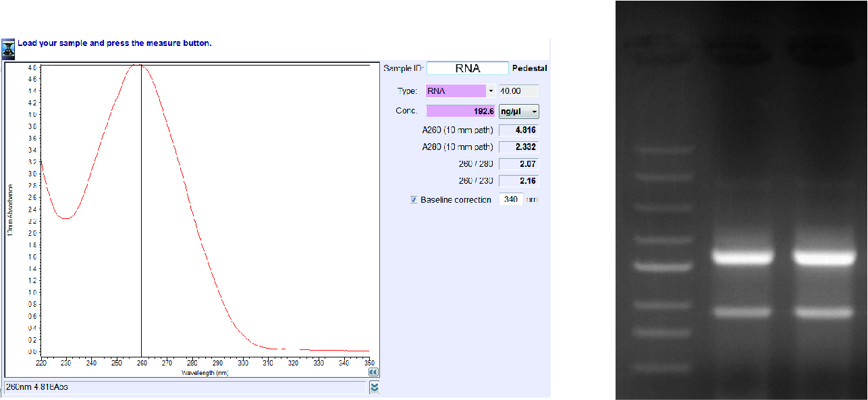Expand the double-chevron arrow beside the status bar

[375, 387]
